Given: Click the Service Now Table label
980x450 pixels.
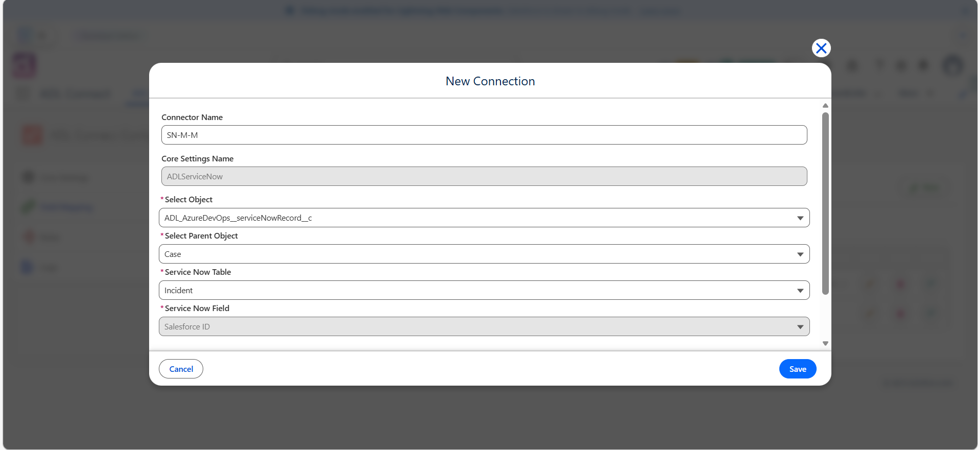Looking at the screenshot, I should coord(198,272).
